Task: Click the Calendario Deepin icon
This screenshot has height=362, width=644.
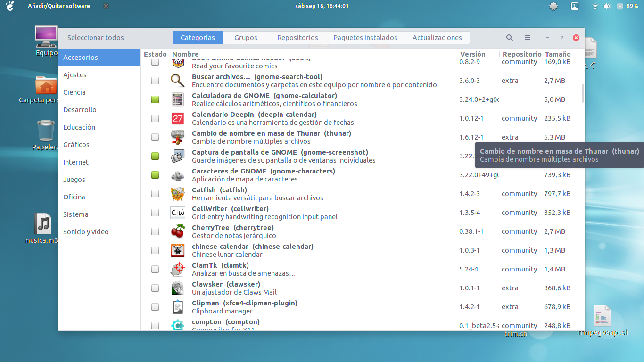Action: [178, 118]
